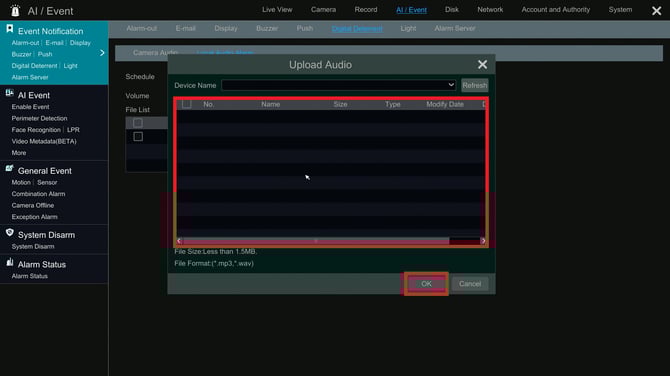Click the Alarm Status section icon
The height and width of the screenshot is (376, 670).
click(x=9, y=262)
